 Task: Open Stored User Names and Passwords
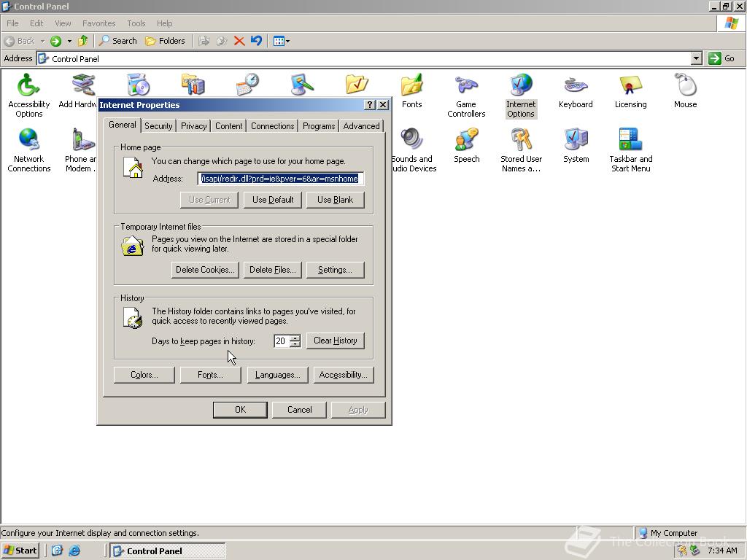[x=521, y=149]
